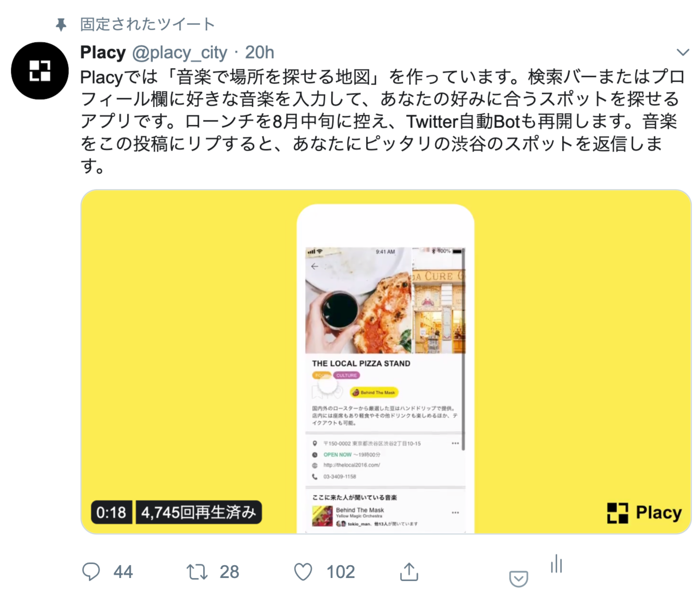This screenshot has width=700, height=603.
Task: Like the tweet with the heart icon
Action: [303, 572]
